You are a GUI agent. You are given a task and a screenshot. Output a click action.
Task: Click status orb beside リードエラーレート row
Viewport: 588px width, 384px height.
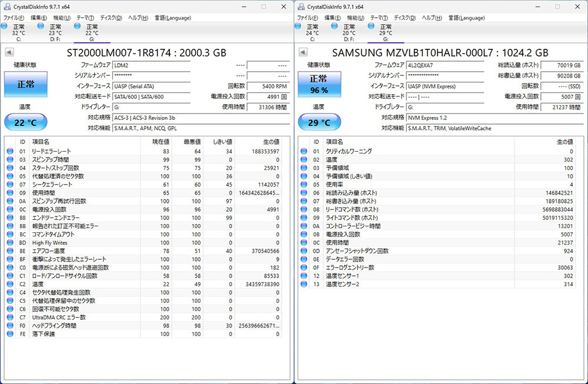tap(9, 152)
